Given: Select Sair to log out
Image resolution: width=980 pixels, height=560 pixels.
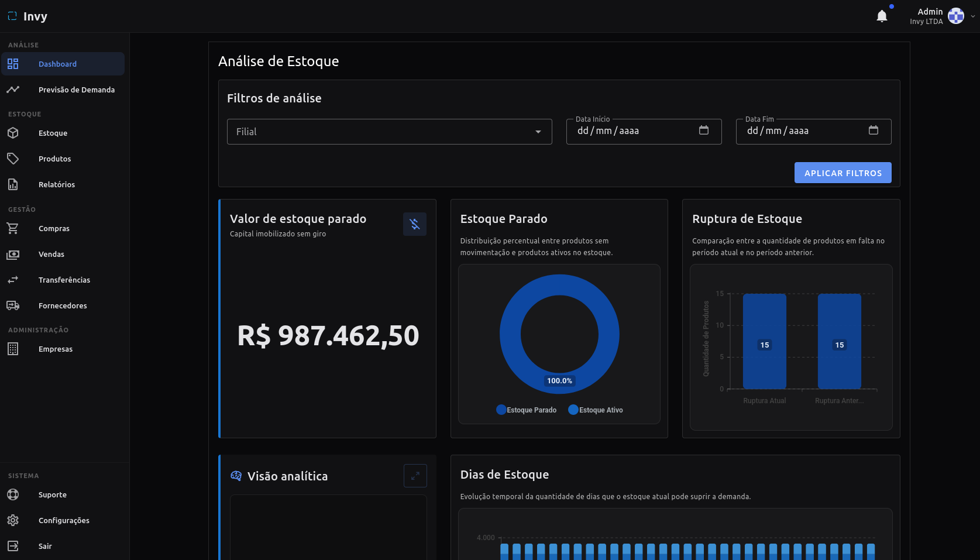Looking at the screenshot, I should pyautogui.click(x=63, y=546).
